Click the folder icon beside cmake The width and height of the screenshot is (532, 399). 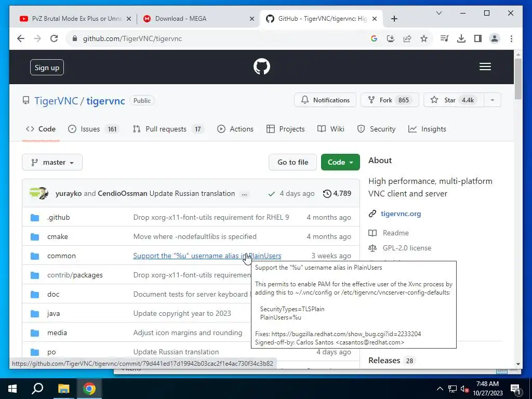(x=35, y=236)
